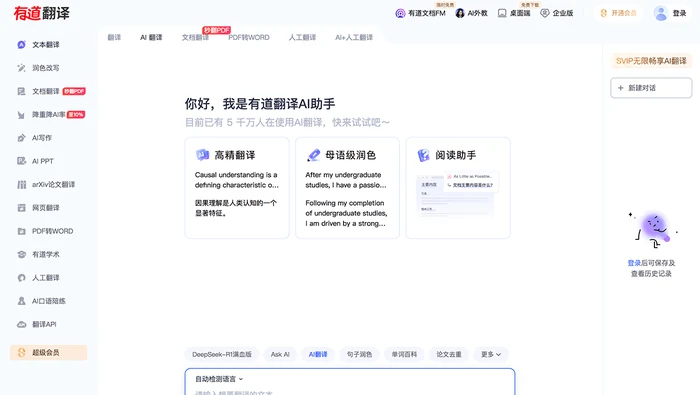Choose the 句子润色 chip
Image resolution: width=700 pixels, height=395 pixels.
coord(359,354)
